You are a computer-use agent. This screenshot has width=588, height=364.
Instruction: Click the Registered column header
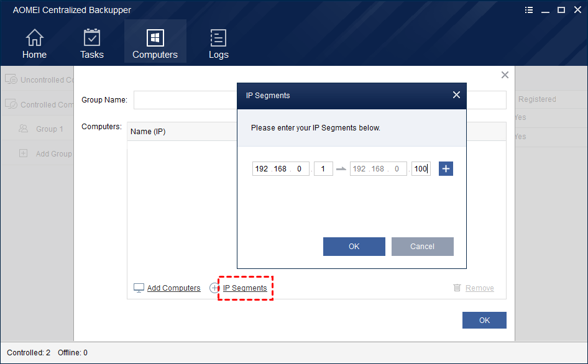click(x=537, y=99)
